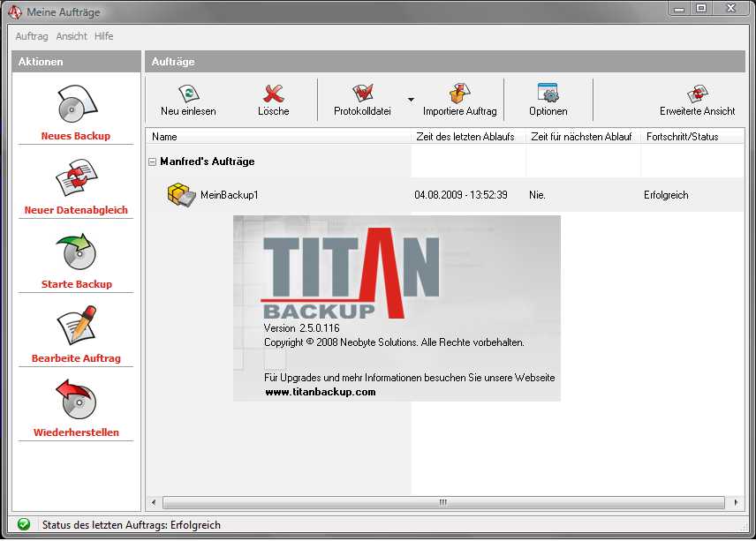Sort by Zeit des letzten Ablaufs column

[x=469, y=137]
